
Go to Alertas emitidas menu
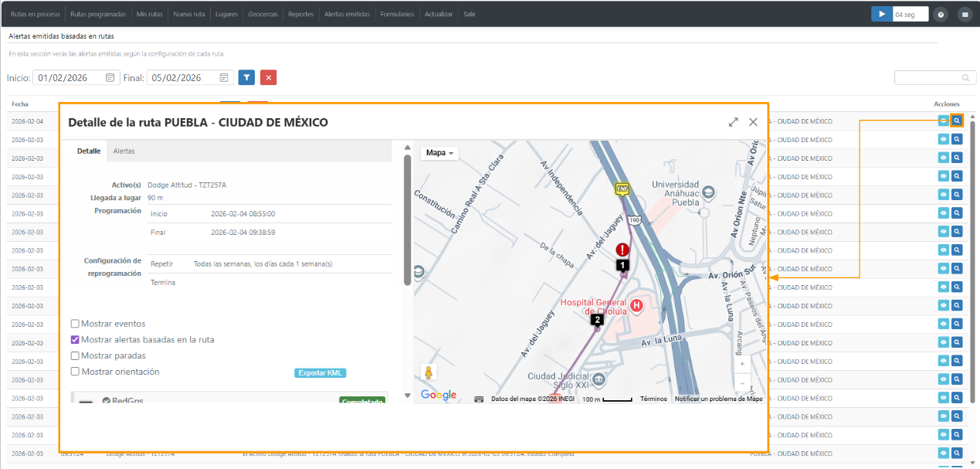[x=348, y=14]
